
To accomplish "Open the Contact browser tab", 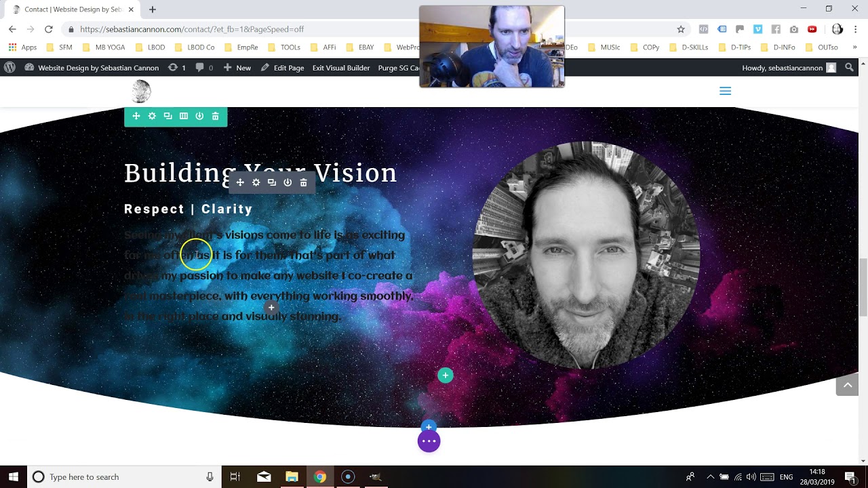I will (x=71, y=9).
